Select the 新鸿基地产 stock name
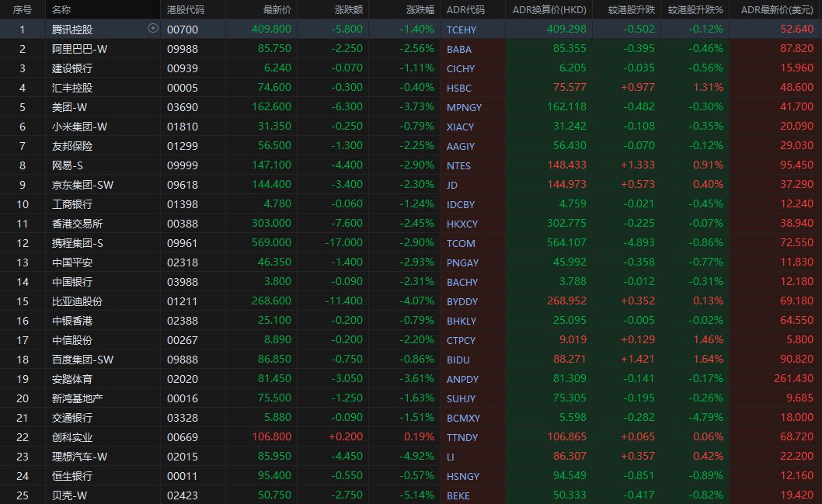Screen dimensions: 822x504 point(77,398)
